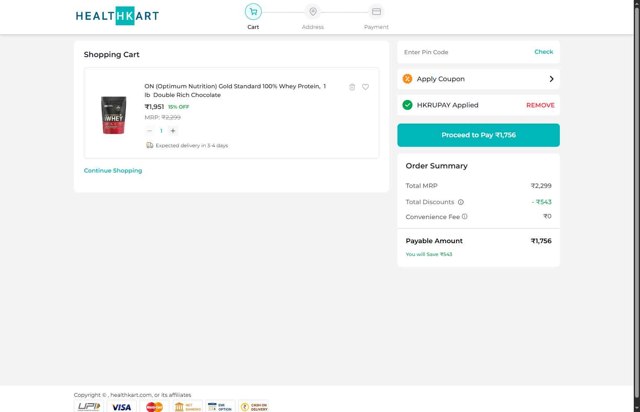640x412 pixels.
Task: Select the Address step location icon
Action: [313, 11]
